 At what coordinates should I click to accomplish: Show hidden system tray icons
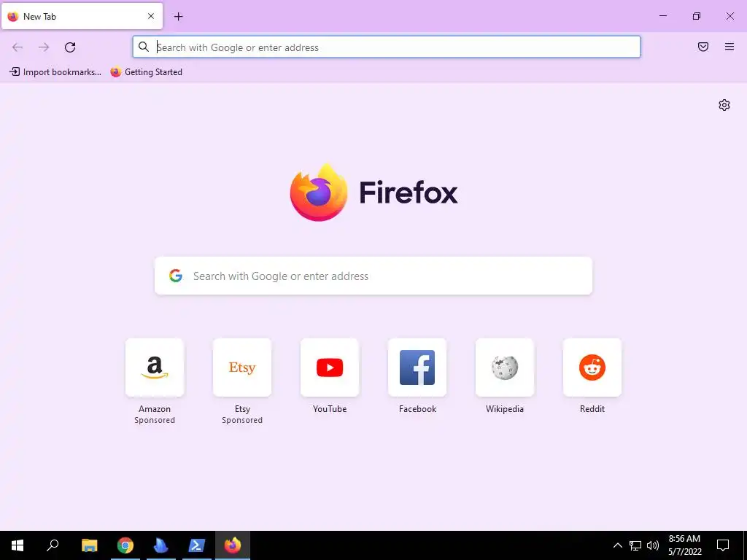click(617, 545)
